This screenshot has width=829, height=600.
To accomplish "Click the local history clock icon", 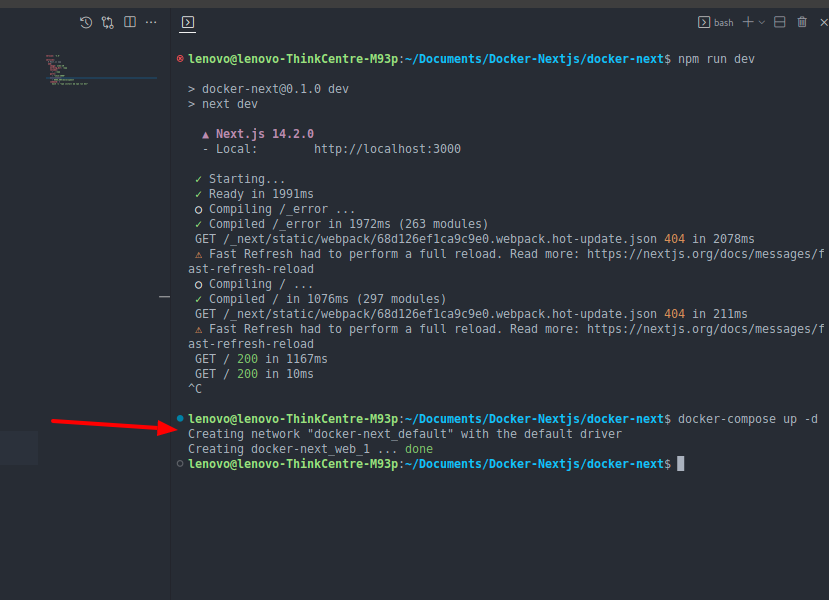I will pyautogui.click(x=85, y=21).
